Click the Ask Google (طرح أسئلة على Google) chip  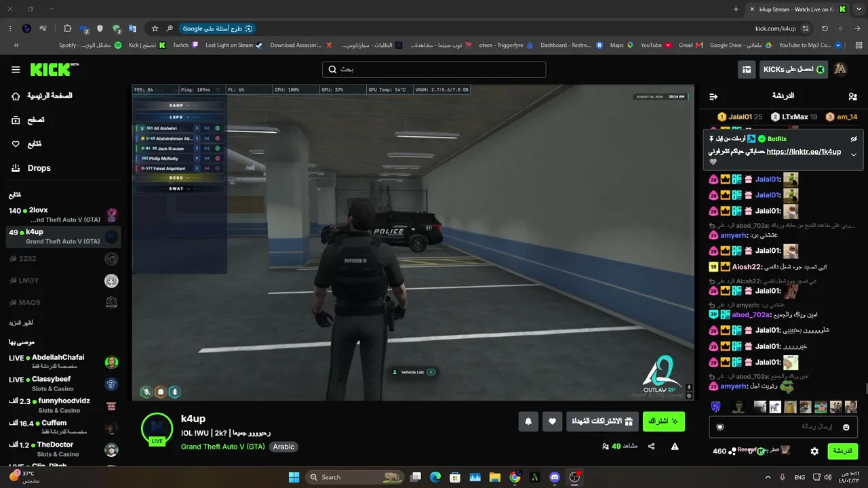218,28
